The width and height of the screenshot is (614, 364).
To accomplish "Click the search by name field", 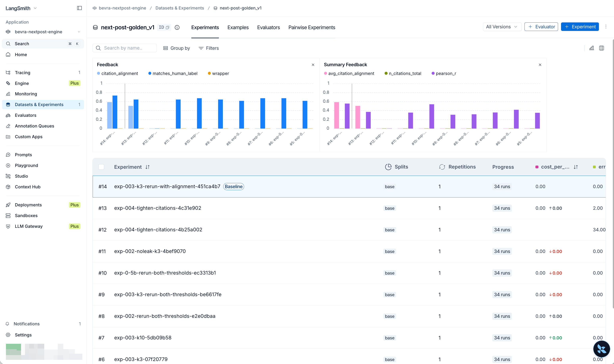I will click(124, 48).
